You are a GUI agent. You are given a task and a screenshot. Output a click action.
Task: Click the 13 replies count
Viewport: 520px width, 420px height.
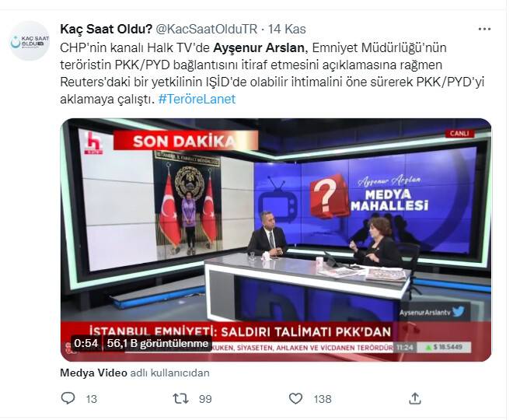click(x=92, y=399)
